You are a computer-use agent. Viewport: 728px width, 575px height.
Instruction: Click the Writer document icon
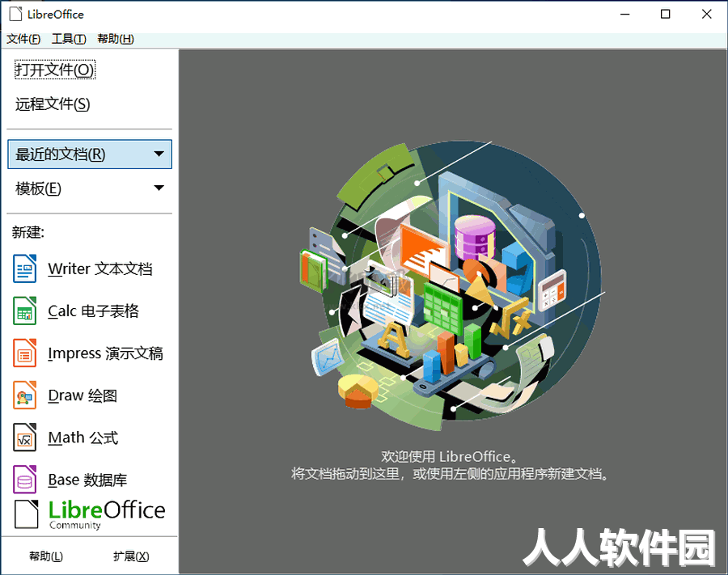[24, 268]
